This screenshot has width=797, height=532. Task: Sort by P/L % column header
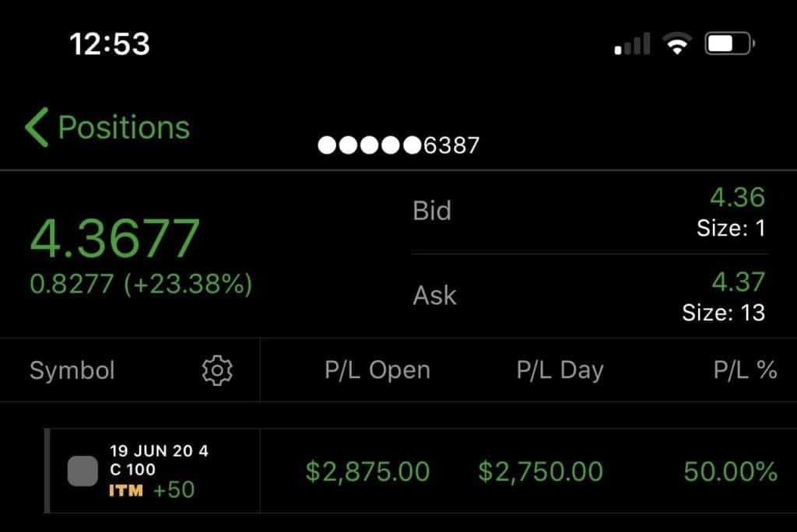(x=745, y=370)
